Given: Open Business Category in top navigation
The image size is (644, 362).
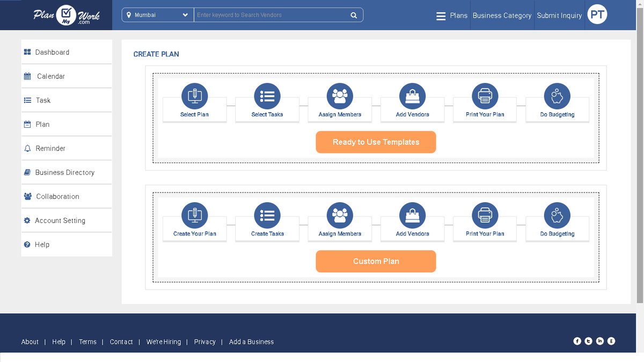Looking at the screenshot, I should point(502,16).
